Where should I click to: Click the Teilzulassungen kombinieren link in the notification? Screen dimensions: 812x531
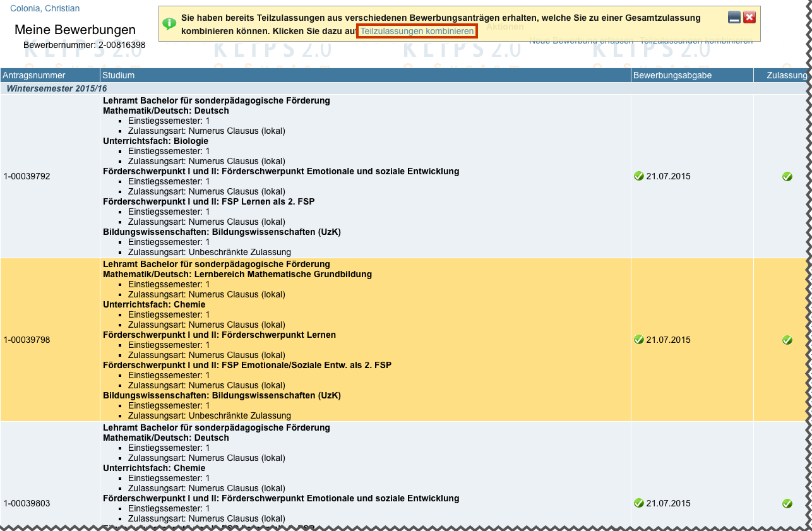tap(417, 31)
